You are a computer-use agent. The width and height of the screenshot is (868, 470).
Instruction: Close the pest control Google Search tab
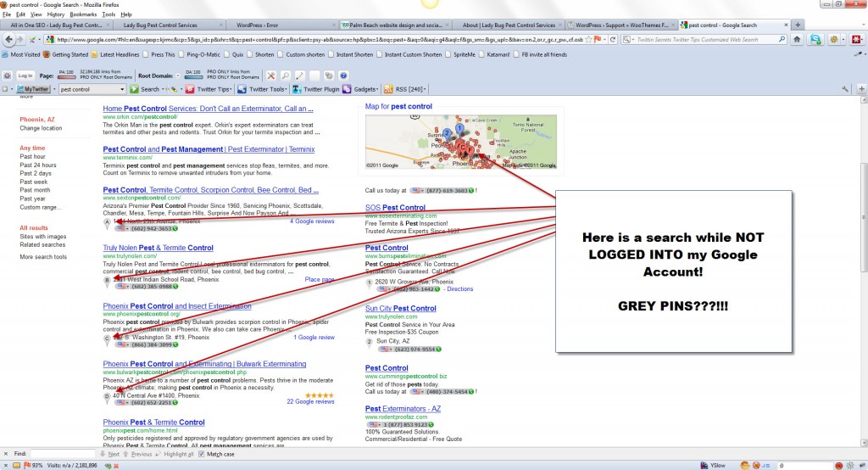pyautogui.click(x=786, y=25)
